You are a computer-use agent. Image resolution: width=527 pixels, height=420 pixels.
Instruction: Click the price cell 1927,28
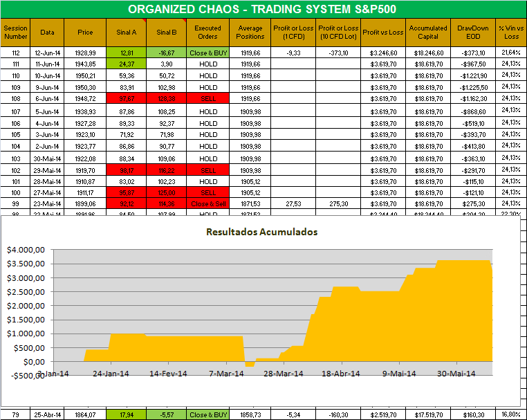85,123
